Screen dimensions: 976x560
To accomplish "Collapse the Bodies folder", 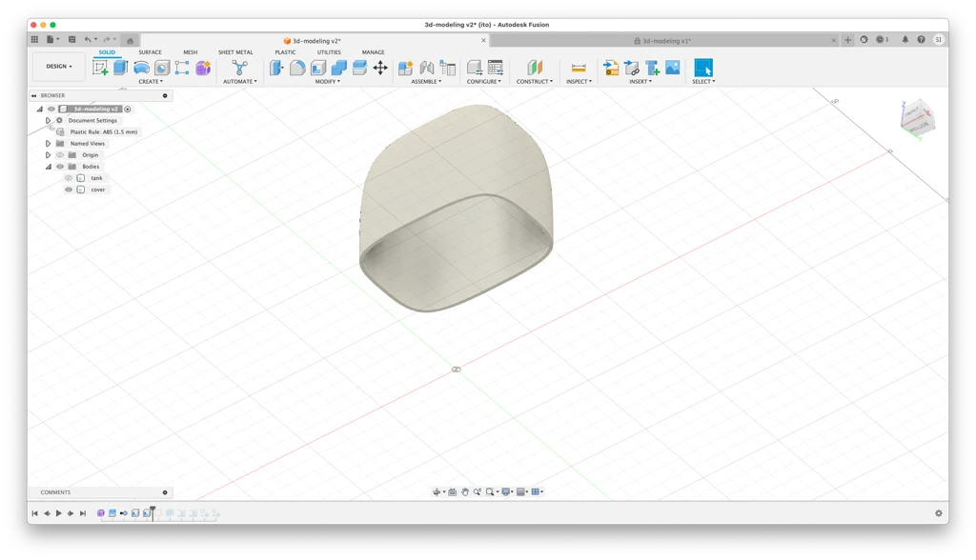I will [48, 167].
